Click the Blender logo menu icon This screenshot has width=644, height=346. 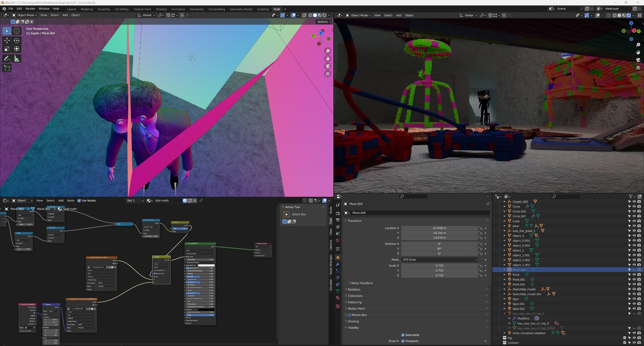point(4,9)
